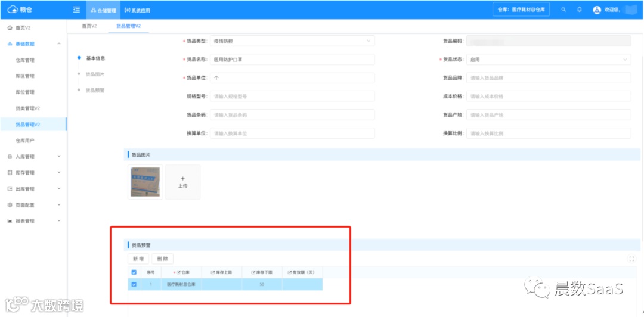Click the 货品名称 input field
The image size is (644, 317).
coord(292,60)
